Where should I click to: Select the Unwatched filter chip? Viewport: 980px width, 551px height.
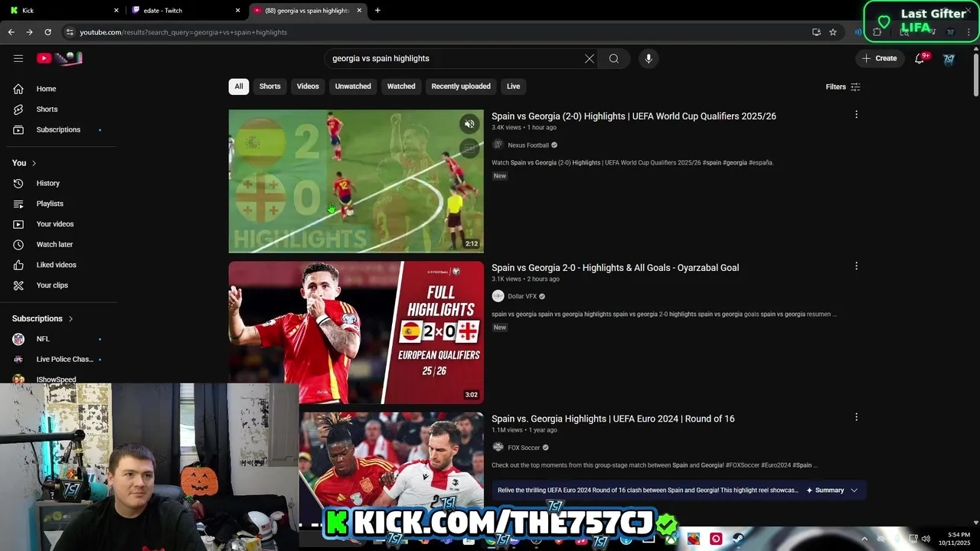(353, 86)
